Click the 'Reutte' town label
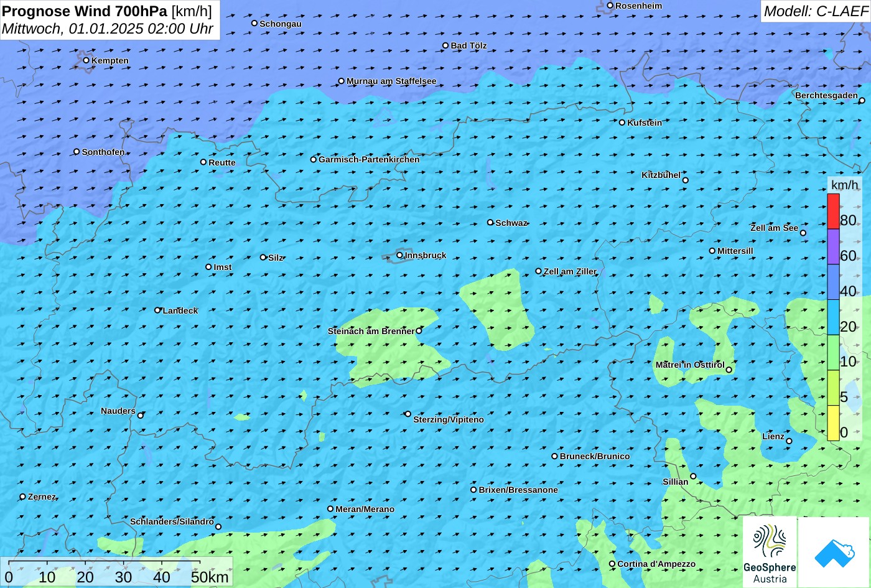The image size is (871, 588). [x=222, y=162]
